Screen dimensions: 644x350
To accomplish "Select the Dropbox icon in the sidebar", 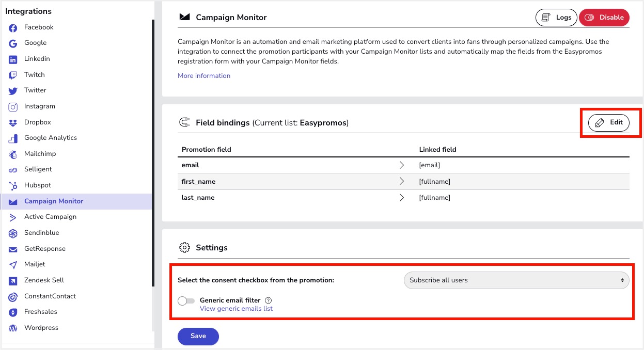I will (x=13, y=122).
